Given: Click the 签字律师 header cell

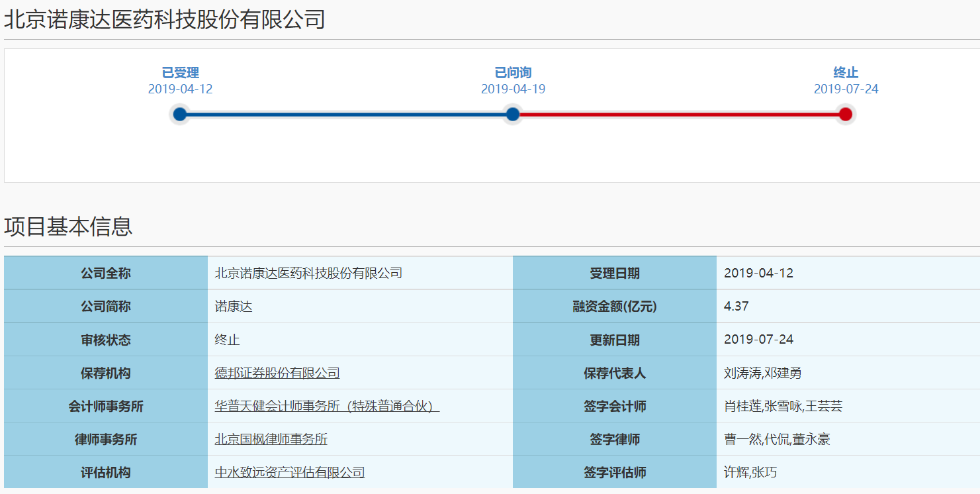Looking at the screenshot, I should coord(615,439).
